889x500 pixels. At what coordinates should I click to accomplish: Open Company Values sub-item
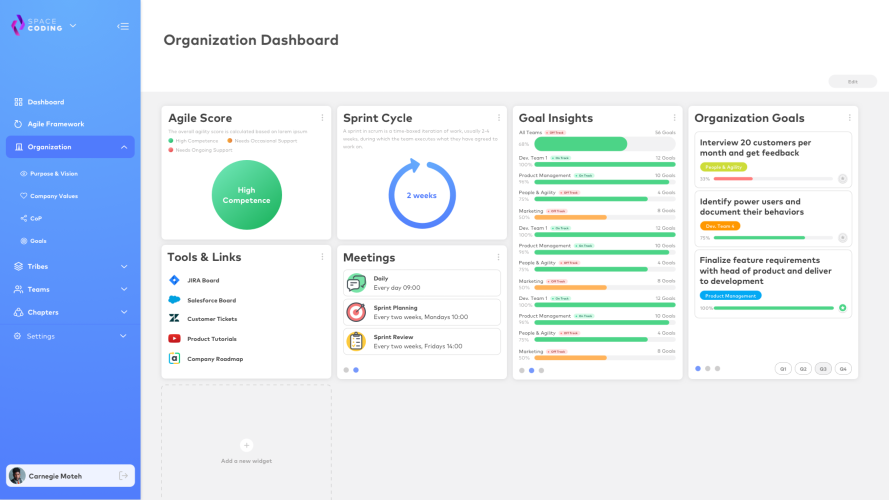tap(54, 196)
